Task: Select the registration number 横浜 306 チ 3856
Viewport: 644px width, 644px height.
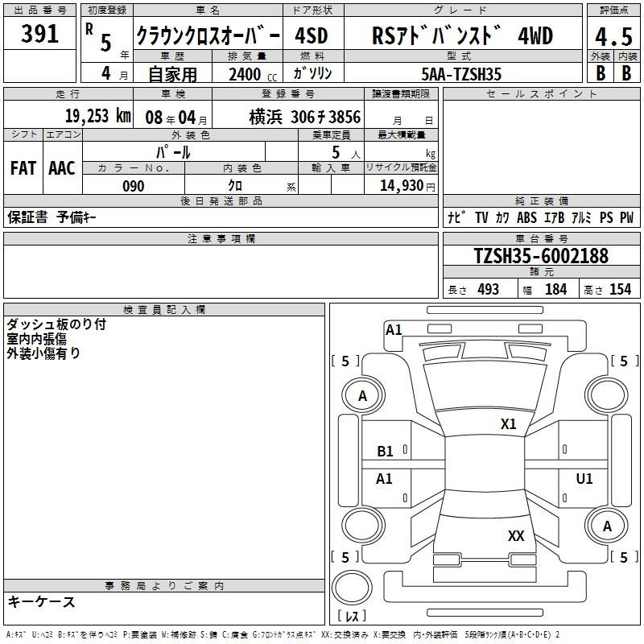Action: click(305, 118)
